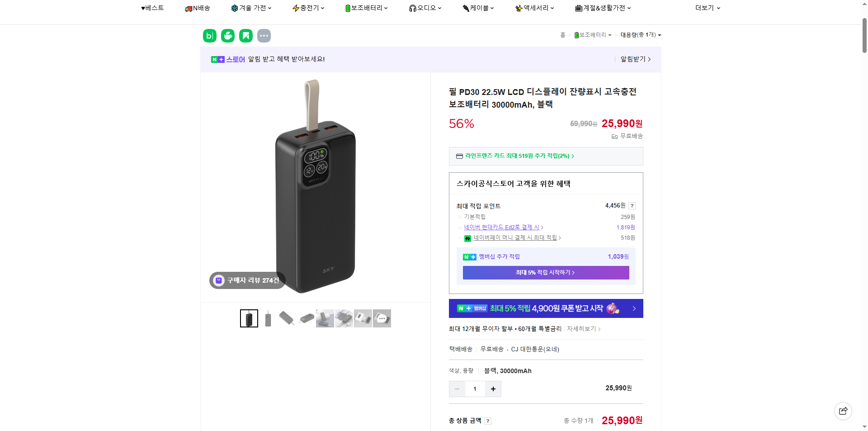Viewport: 868px width, 431px height.
Task: Click the question mark icon next to 최대 적립 포인트
Action: [x=632, y=205]
